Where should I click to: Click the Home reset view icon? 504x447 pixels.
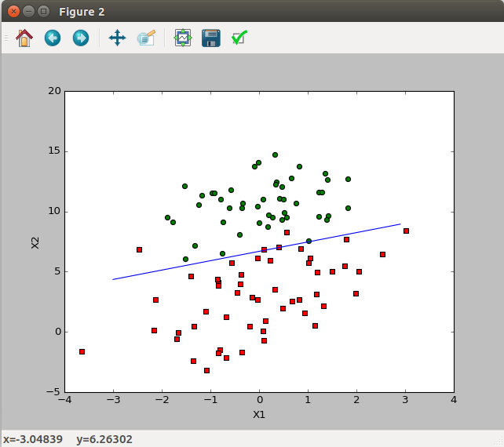(x=24, y=38)
